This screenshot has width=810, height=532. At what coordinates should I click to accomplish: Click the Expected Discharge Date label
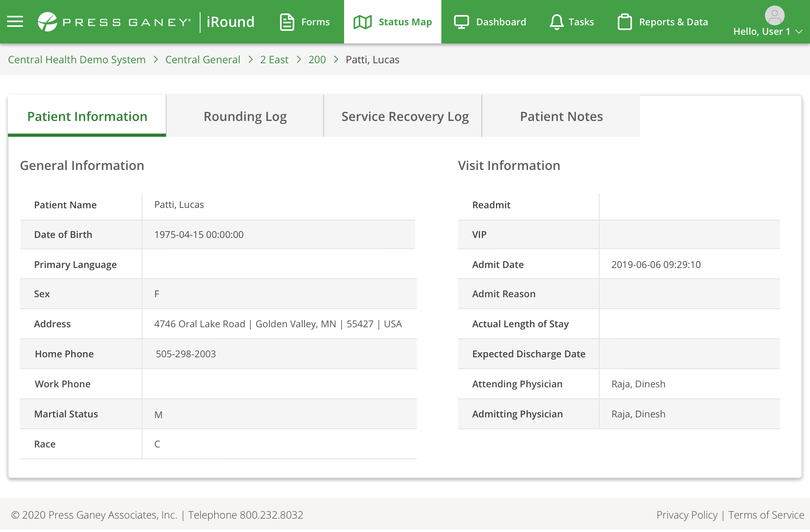click(529, 354)
